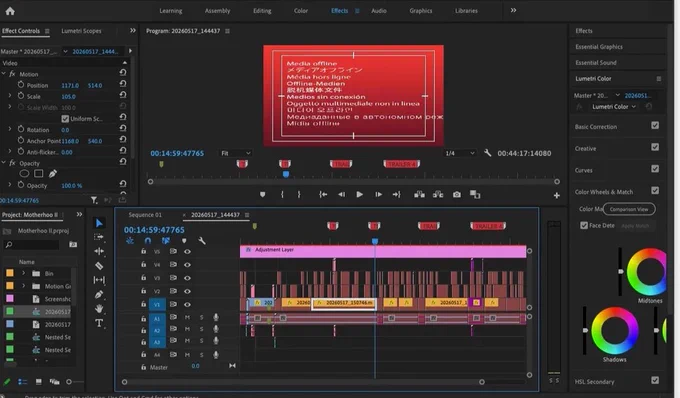The width and height of the screenshot is (680, 398).
Task: Click the timeline playhead marker
Action: 375,241
